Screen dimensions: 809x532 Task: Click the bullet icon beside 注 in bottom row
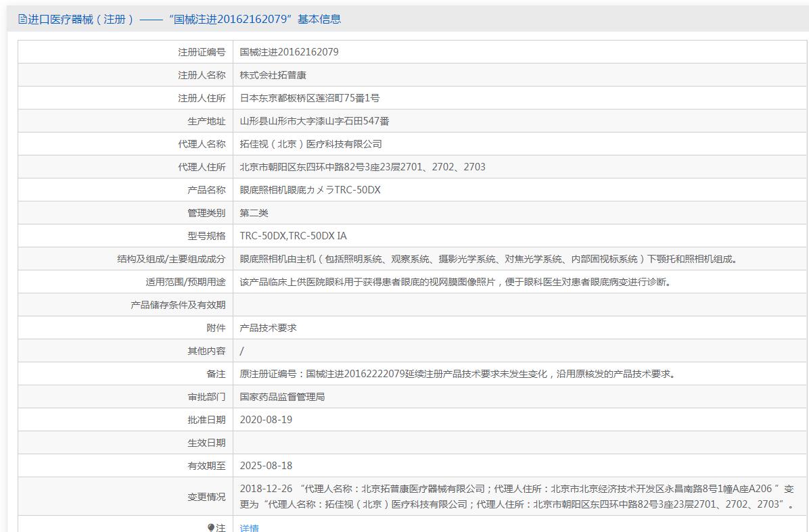coord(211,527)
